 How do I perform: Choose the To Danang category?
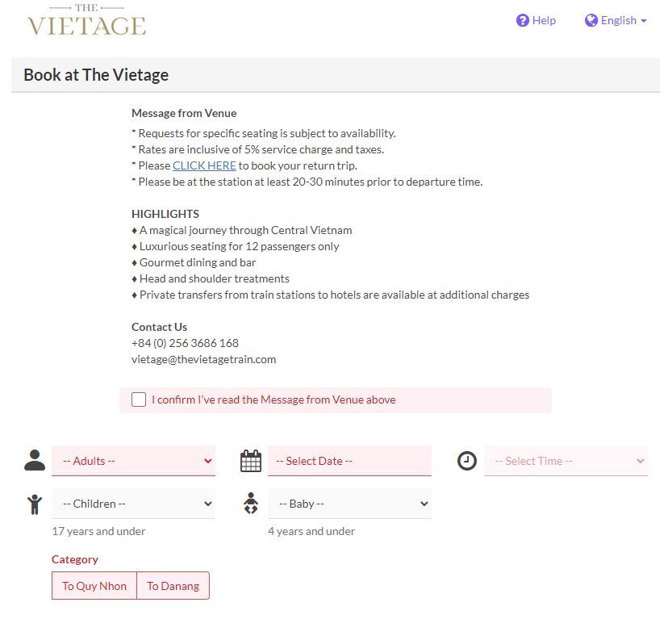tap(173, 586)
